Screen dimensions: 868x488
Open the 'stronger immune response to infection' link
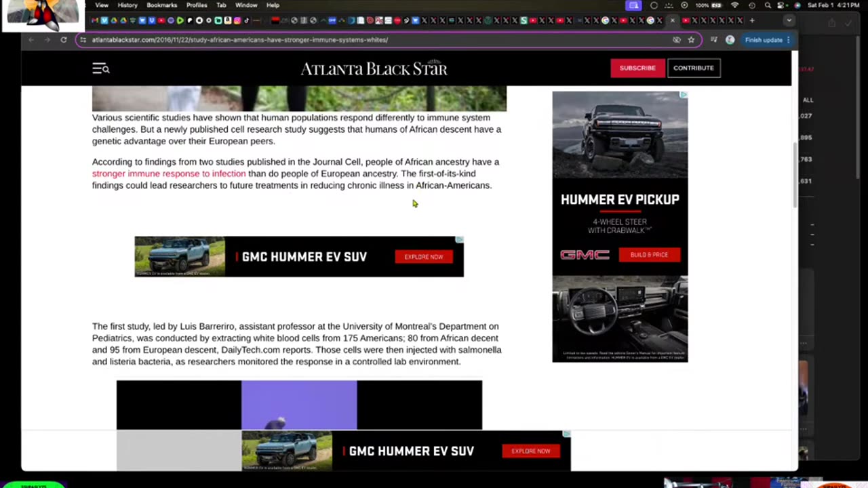click(x=169, y=174)
